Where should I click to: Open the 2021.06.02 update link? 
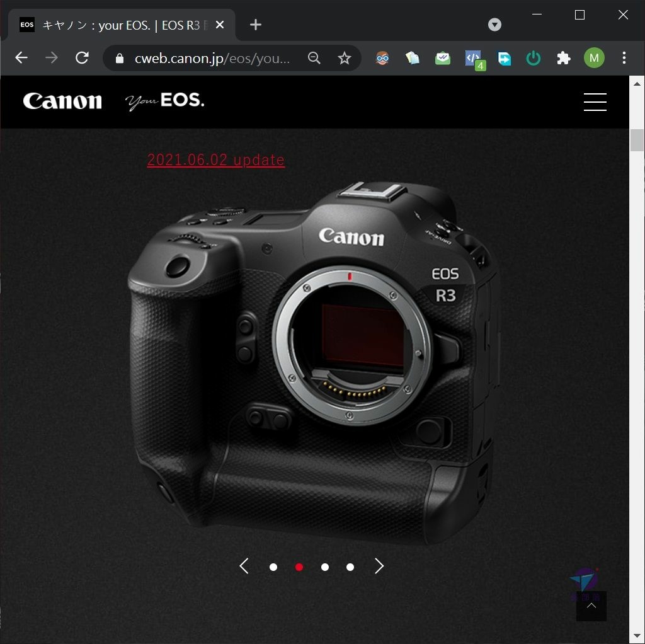coord(216,159)
